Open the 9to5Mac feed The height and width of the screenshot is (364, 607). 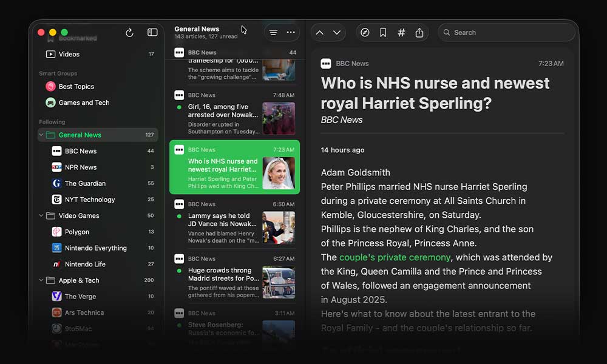(x=98, y=329)
